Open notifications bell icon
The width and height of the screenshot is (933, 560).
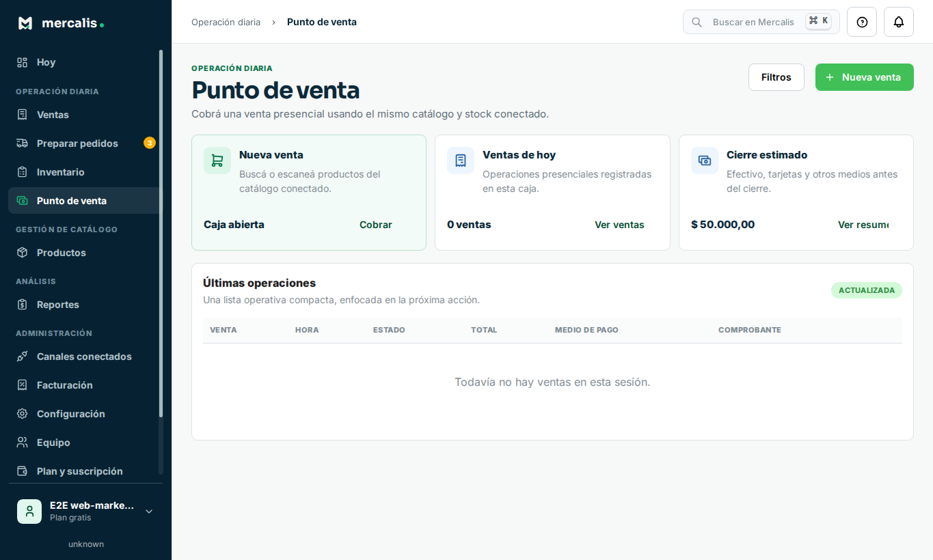coord(899,22)
